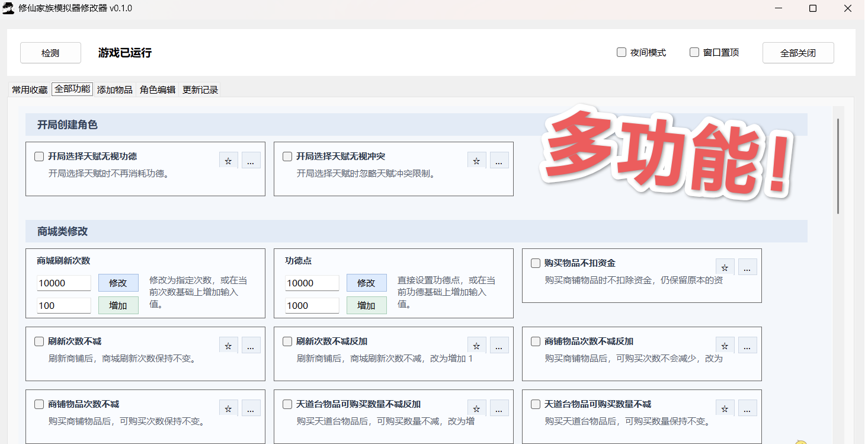
Task: Favorite the 商铺物品次数不减反加 feature
Action: tap(725, 346)
